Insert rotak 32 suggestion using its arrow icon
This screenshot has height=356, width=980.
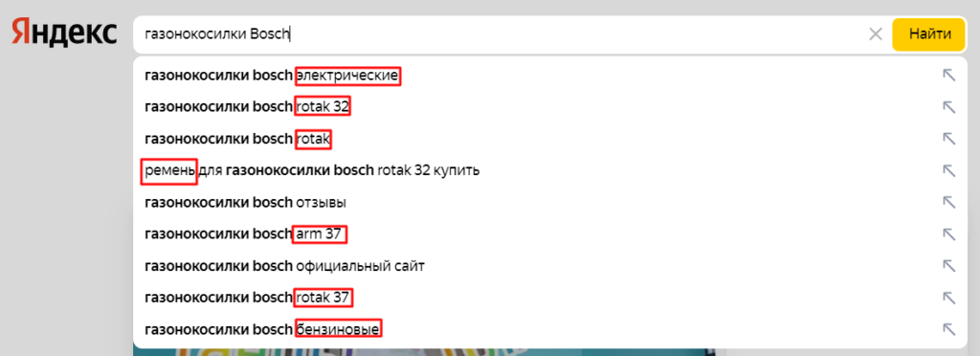(948, 107)
